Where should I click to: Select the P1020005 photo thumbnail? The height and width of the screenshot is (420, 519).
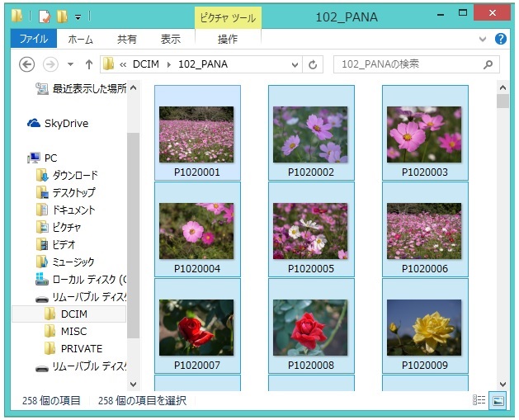pos(311,229)
